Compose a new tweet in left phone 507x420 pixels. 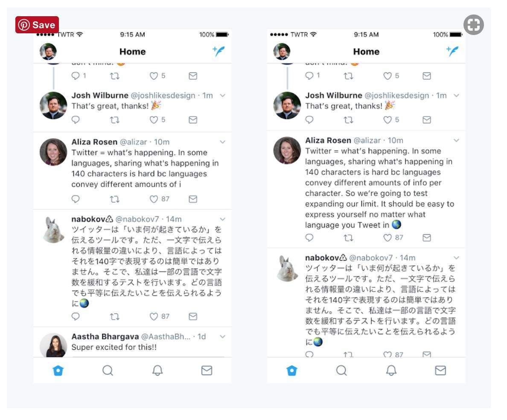[219, 51]
